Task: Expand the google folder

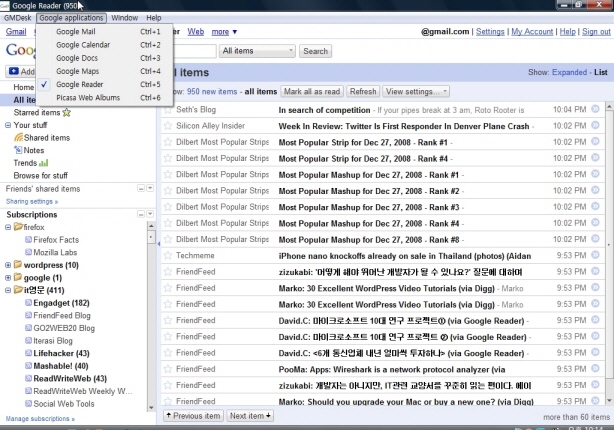Action: point(8,278)
